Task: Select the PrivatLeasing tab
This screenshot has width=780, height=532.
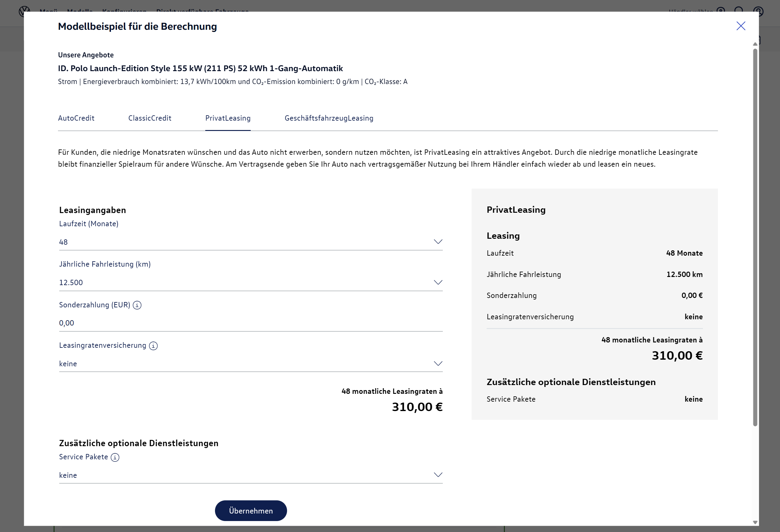Action: click(228, 118)
